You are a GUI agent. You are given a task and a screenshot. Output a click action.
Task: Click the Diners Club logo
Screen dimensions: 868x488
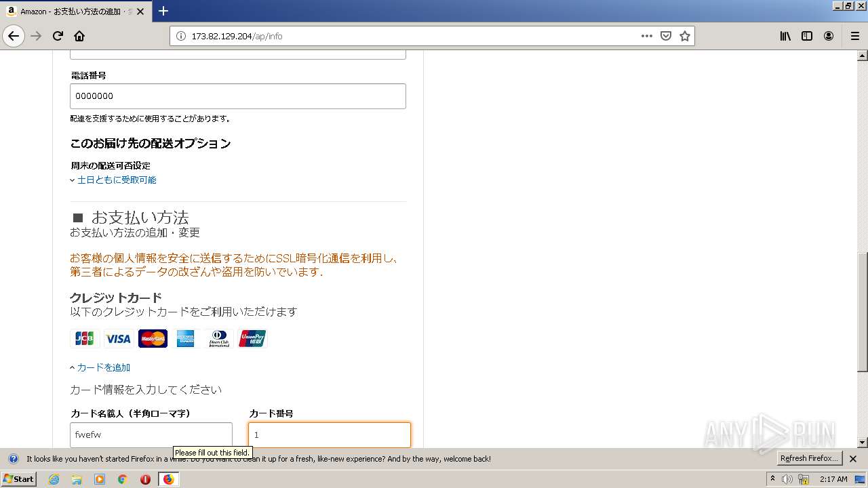coord(219,338)
